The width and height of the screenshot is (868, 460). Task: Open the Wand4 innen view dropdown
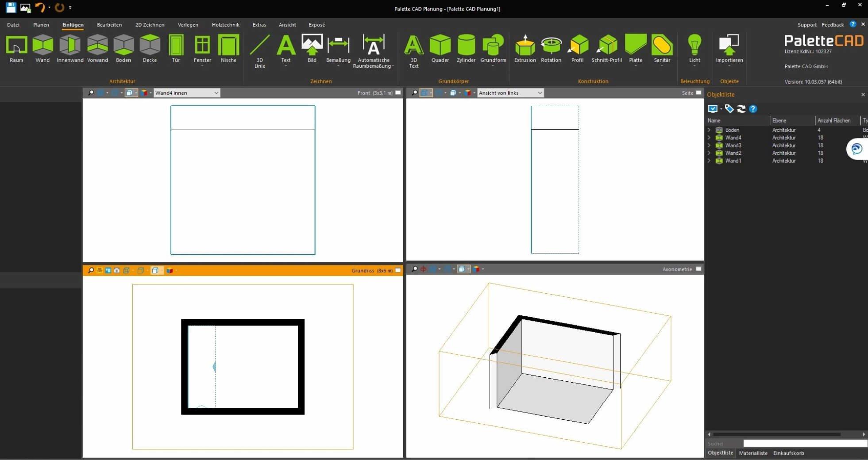(216, 93)
